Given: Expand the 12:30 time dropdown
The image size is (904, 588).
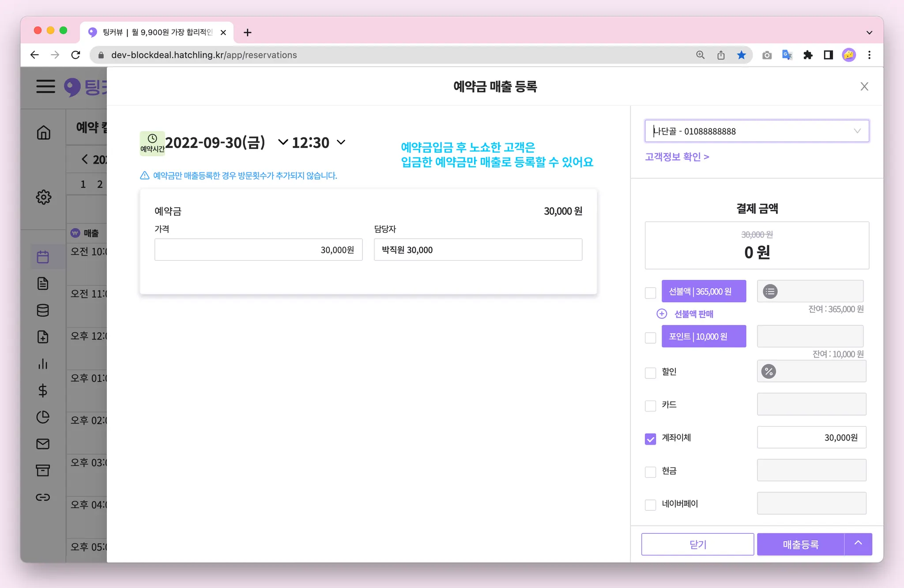Looking at the screenshot, I should click(341, 142).
